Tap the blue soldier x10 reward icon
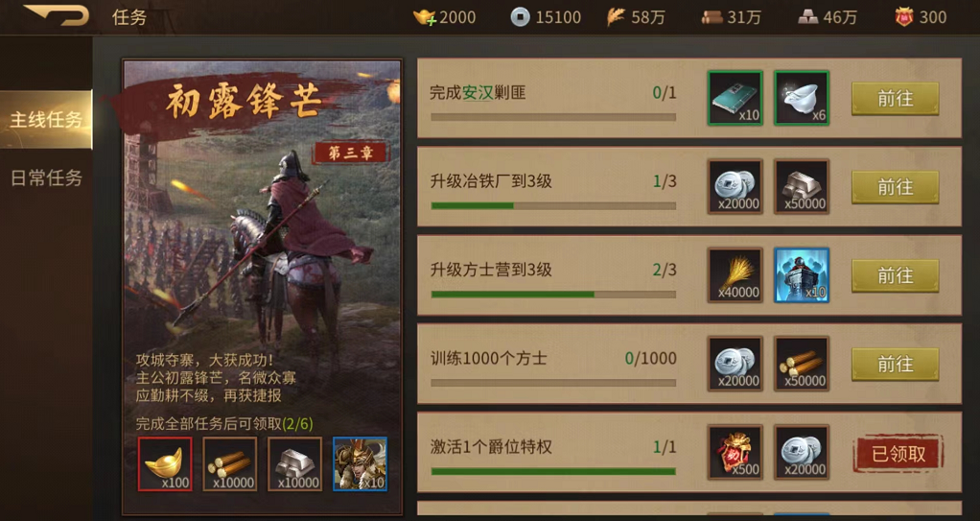 pos(802,275)
